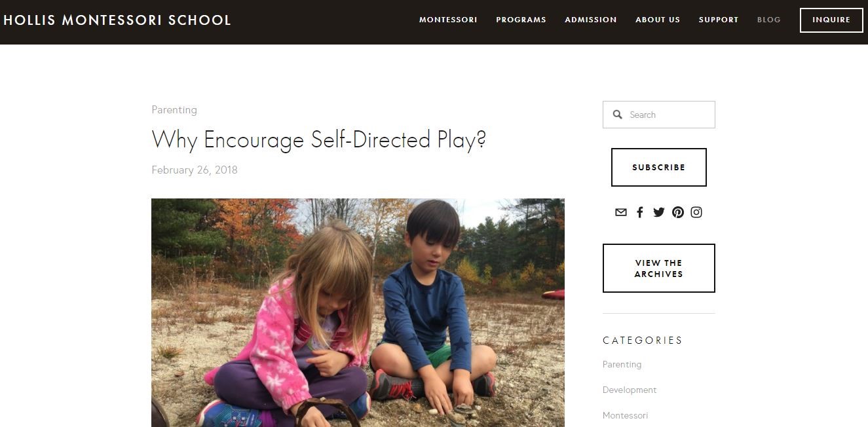The height and width of the screenshot is (427, 868).
Task: Click the Inquire button
Action: click(x=831, y=20)
